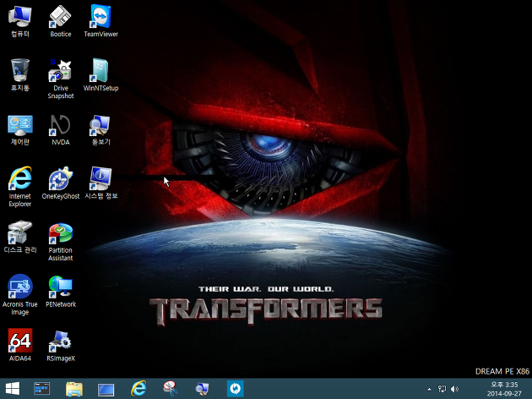This screenshot has width=532, height=399.
Task: Open 시스템 정보 system info shortcut
Action: [x=100, y=183]
